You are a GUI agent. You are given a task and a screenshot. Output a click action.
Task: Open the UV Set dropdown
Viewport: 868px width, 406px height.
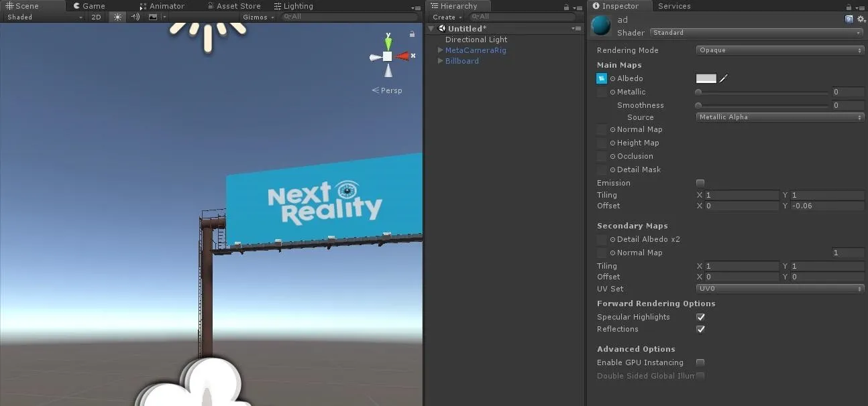pyautogui.click(x=780, y=289)
